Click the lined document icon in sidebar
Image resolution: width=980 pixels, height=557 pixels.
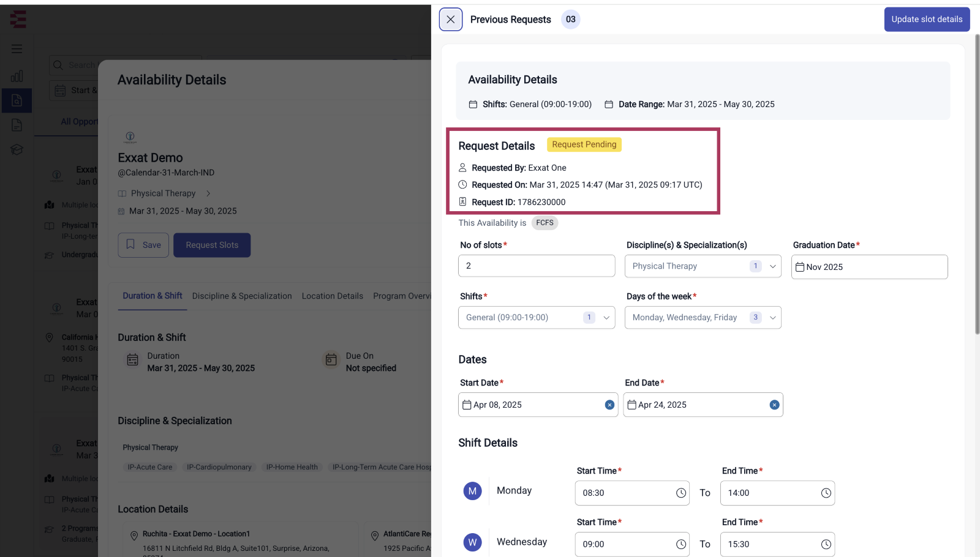coord(17,125)
